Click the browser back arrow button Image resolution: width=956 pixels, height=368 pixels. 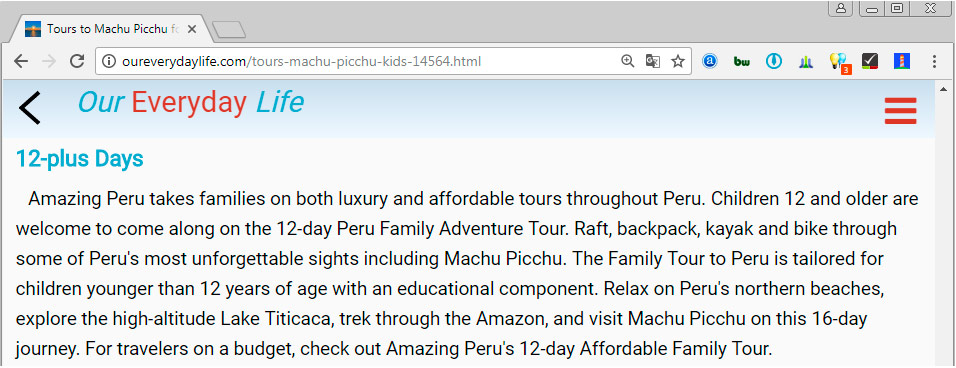click(x=21, y=61)
